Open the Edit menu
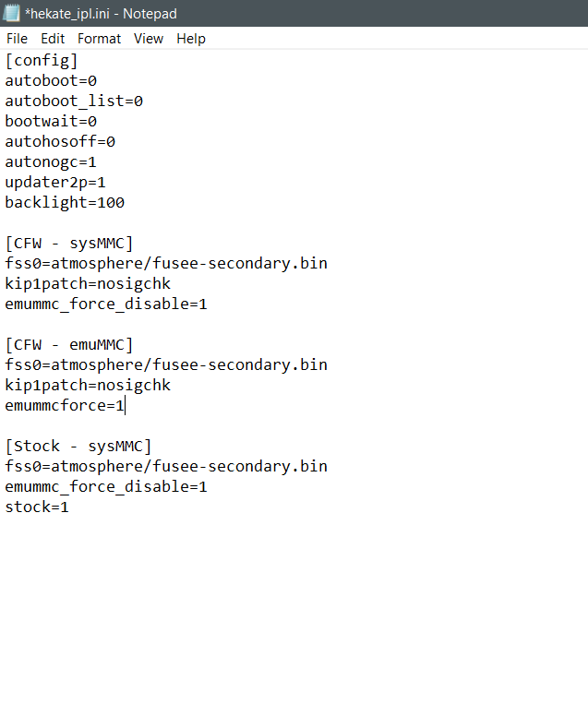The height and width of the screenshot is (704, 588). [53, 39]
